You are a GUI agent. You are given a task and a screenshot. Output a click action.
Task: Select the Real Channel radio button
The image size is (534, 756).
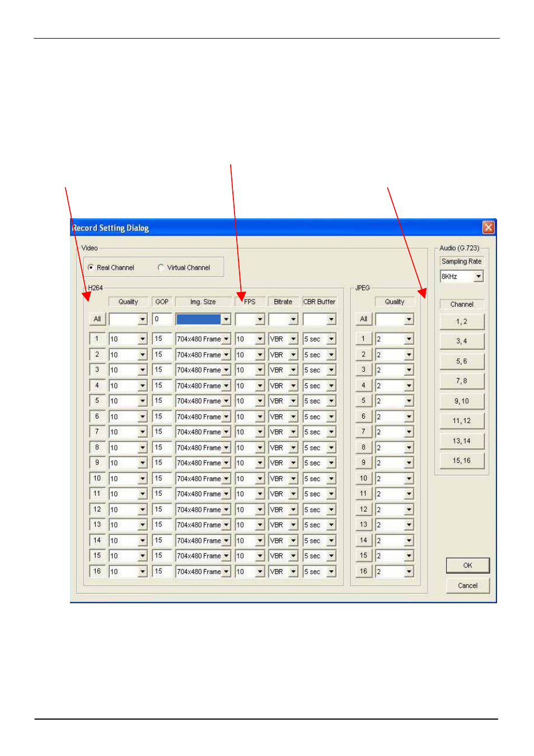tap(91, 267)
